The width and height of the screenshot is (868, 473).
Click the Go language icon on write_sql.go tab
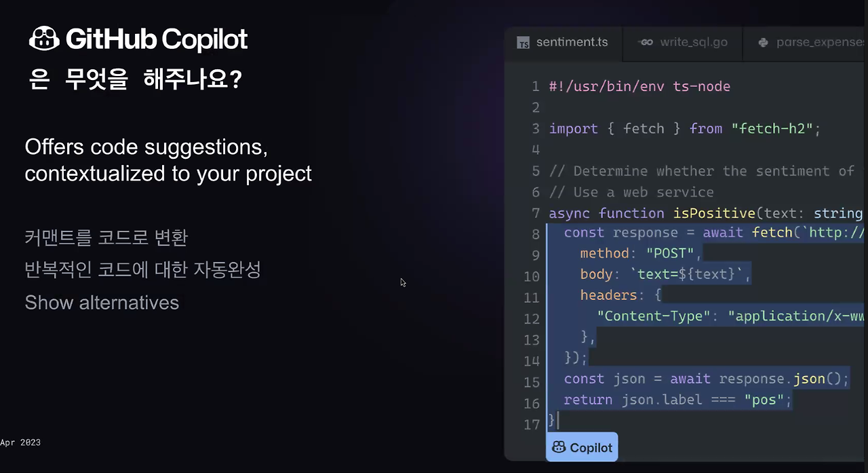click(645, 42)
